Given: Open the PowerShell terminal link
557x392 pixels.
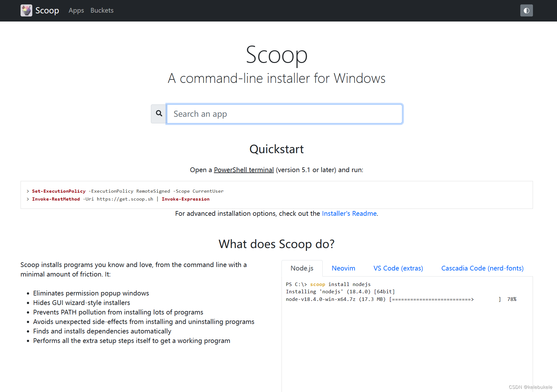Looking at the screenshot, I should point(244,170).
